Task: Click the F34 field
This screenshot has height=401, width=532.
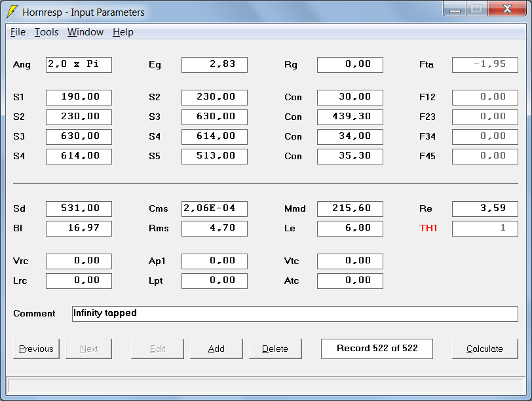Action: (x=485, y=137)
